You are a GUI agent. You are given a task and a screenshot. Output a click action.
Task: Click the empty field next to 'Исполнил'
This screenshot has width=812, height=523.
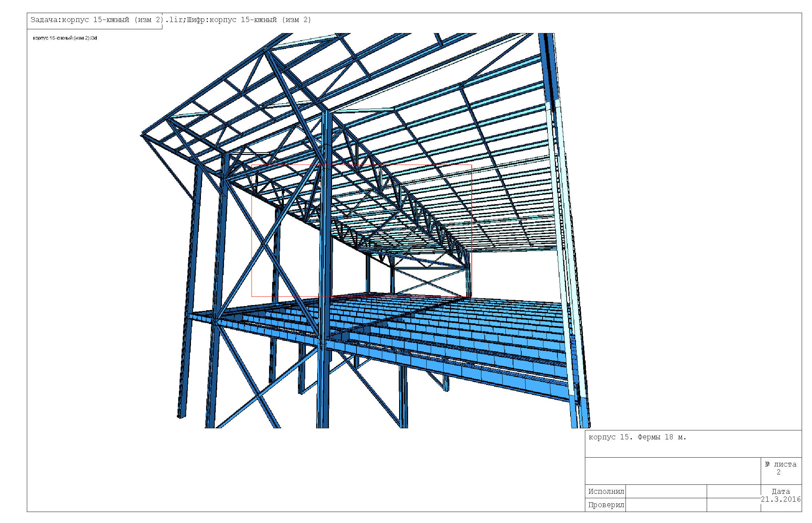click(666, 492)
